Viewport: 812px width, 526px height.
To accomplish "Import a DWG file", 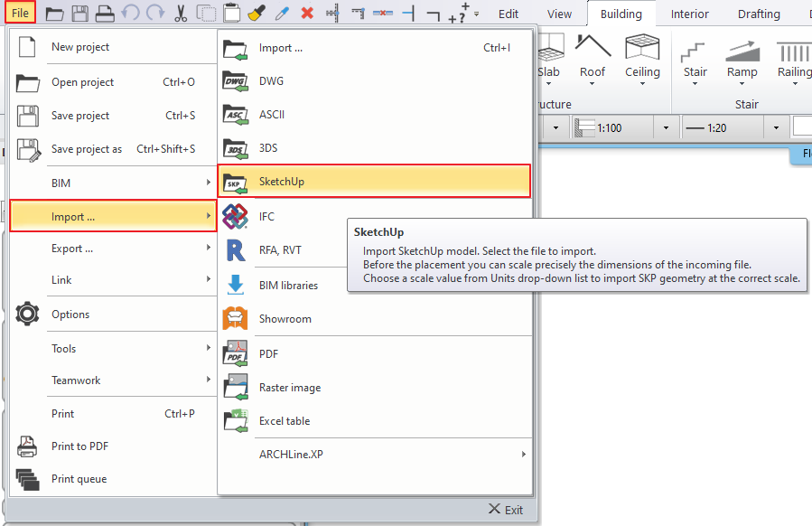I will (375, 80).
